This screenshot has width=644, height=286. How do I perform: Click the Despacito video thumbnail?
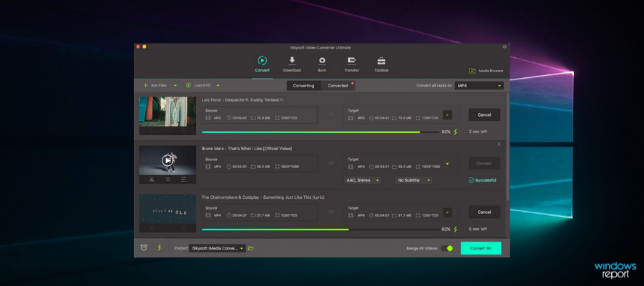click(167, 112)
